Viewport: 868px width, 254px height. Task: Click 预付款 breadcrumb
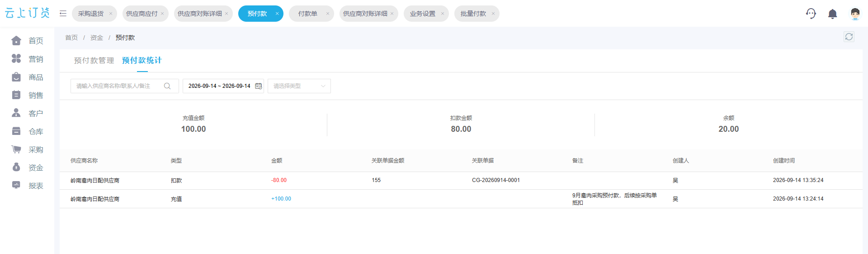pos(125,38)
